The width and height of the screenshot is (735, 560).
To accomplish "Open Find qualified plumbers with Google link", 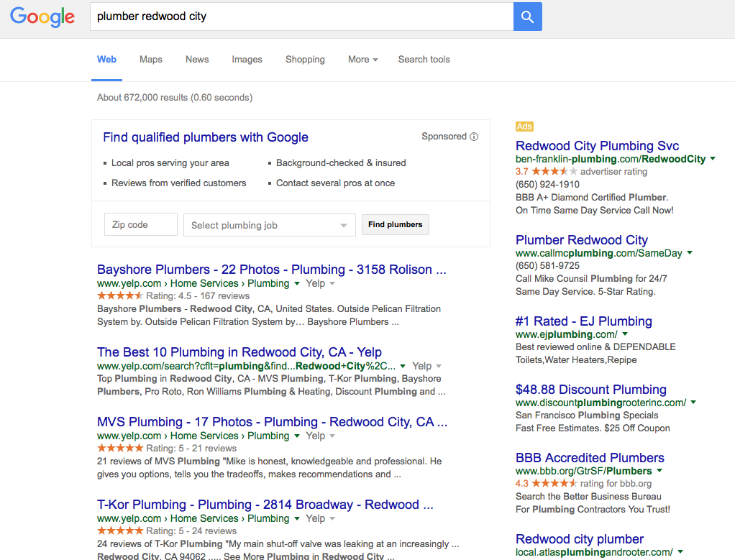I will point(206,137).
